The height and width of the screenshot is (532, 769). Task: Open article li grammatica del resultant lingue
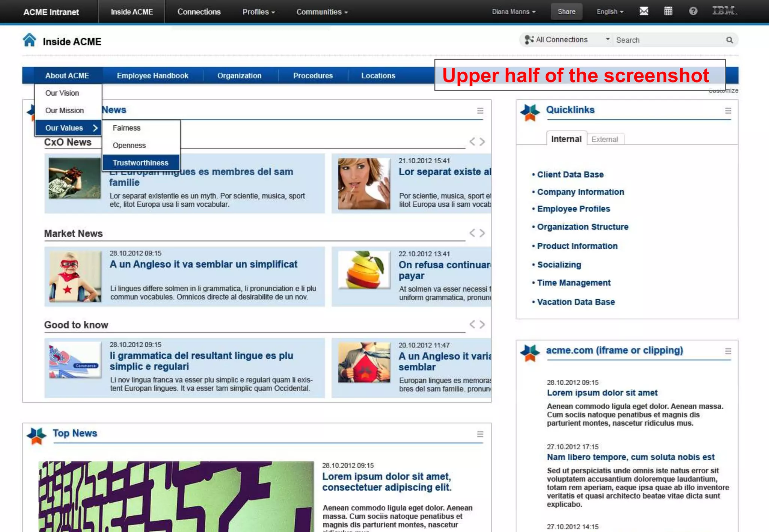(201, 361)
